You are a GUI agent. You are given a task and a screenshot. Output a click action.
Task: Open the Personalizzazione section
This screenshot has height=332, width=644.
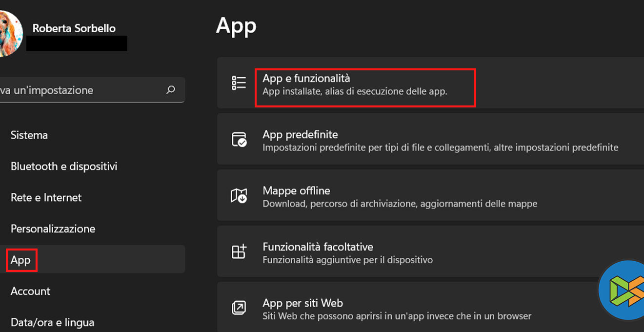point(53,229)
